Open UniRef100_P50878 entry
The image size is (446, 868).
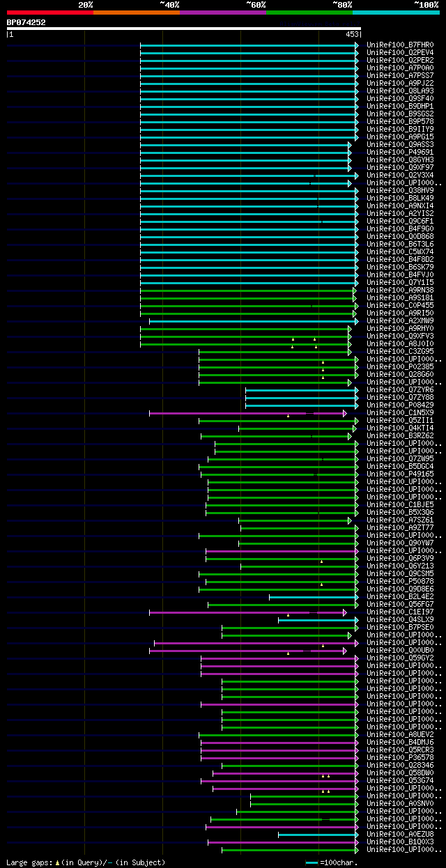400,581
